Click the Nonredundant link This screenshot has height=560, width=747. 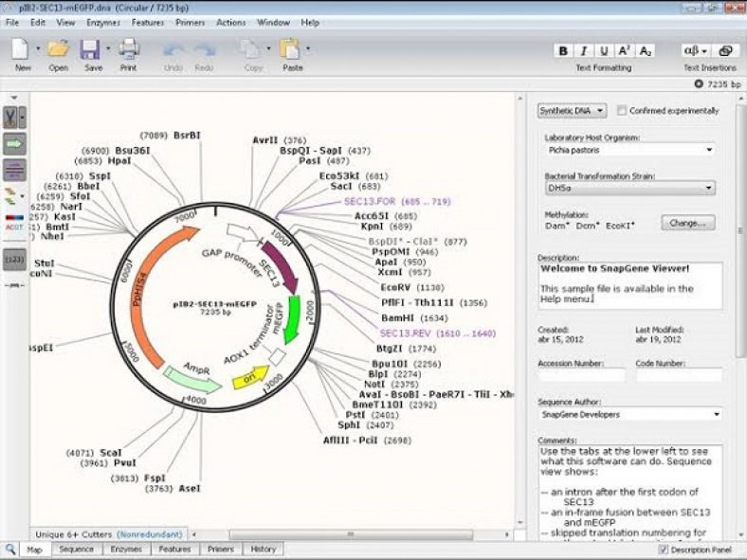(151, 534)
